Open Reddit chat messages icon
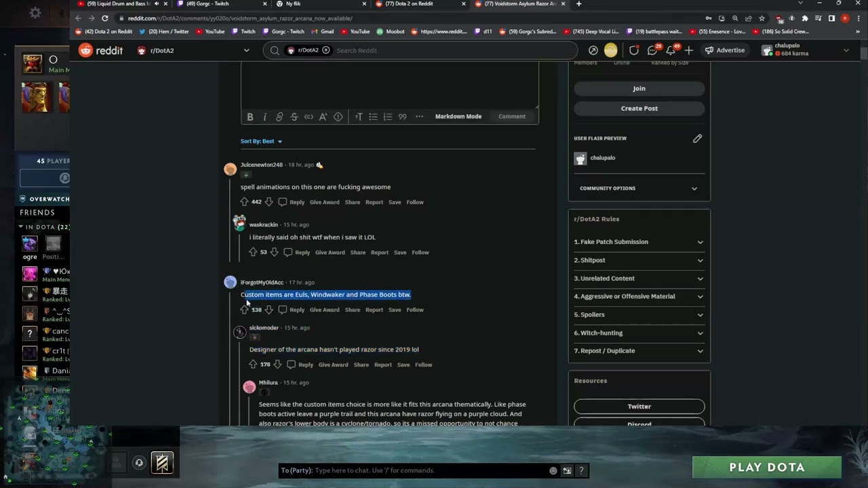The image size is (868, 488). [652, 50]
